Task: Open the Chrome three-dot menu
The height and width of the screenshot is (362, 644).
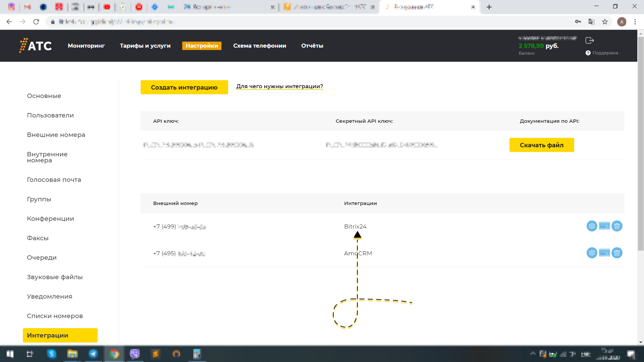Action: [x=635, y=21]
